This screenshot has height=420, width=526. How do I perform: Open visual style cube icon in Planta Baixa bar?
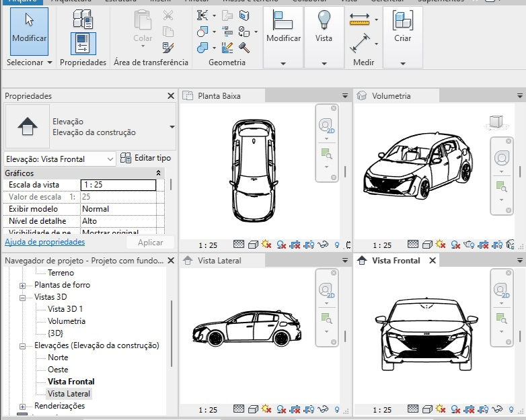[x=253, y=245]
